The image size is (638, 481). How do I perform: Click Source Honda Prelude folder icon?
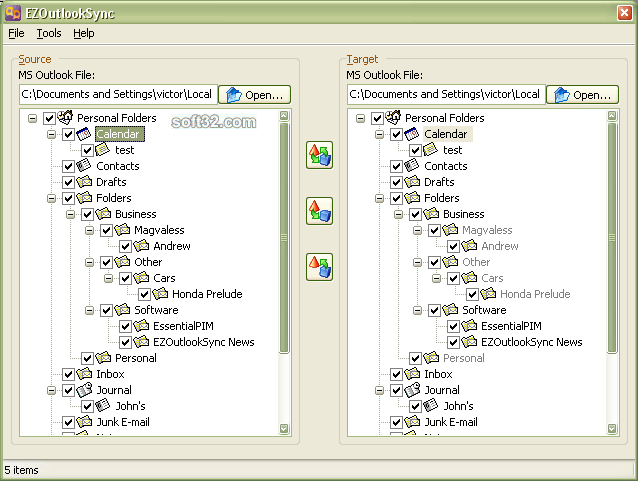tap(160, 293)
